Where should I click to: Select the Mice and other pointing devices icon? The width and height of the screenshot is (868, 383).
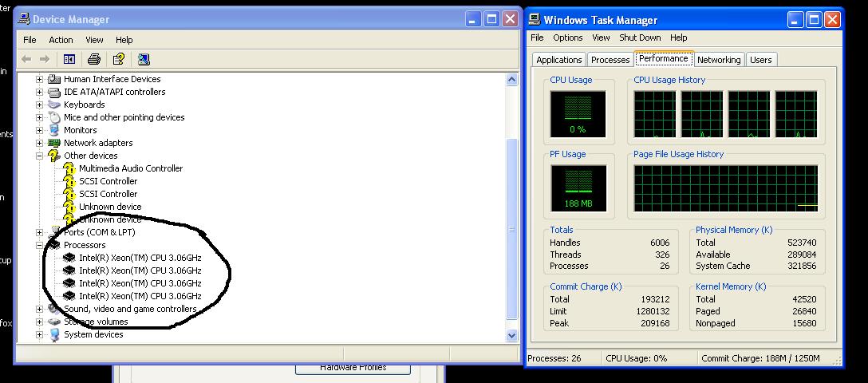[54, 116]
